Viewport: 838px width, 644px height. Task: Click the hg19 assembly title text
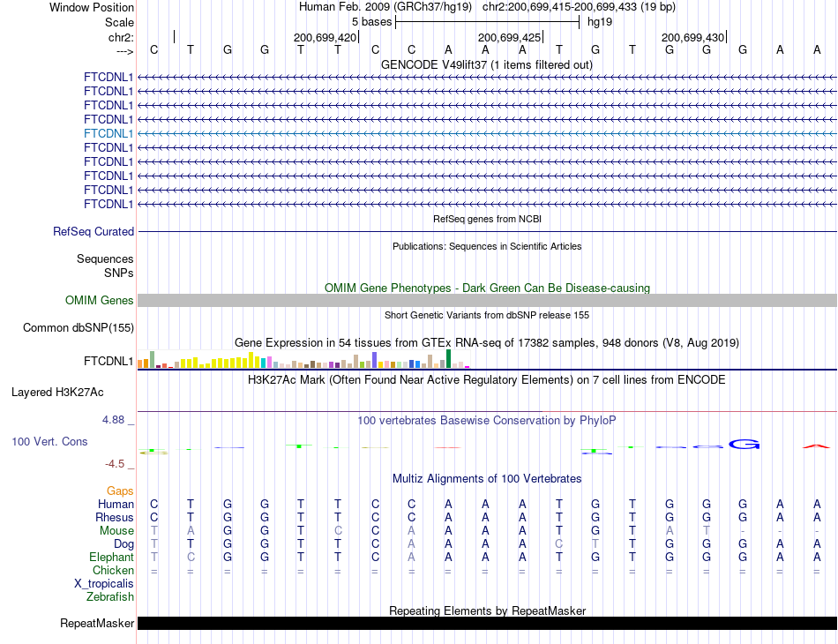tap(385, 7)
